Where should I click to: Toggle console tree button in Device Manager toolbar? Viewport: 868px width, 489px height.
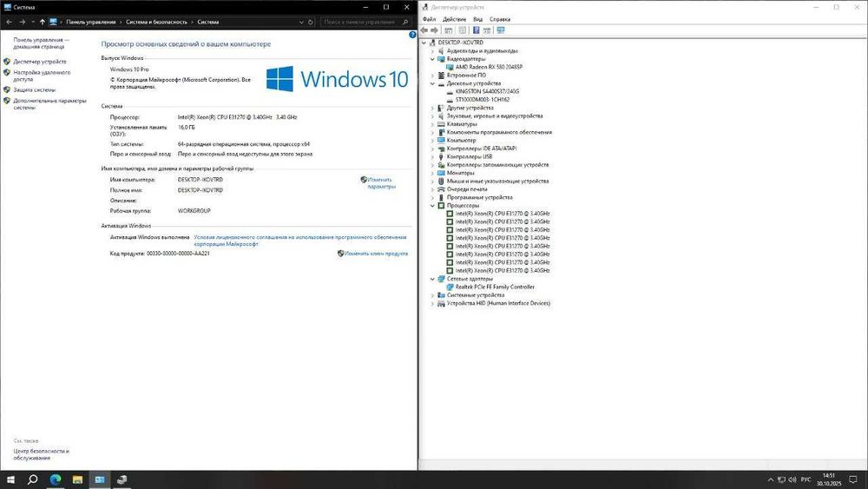pyautogui.click(x=449, y=30)
